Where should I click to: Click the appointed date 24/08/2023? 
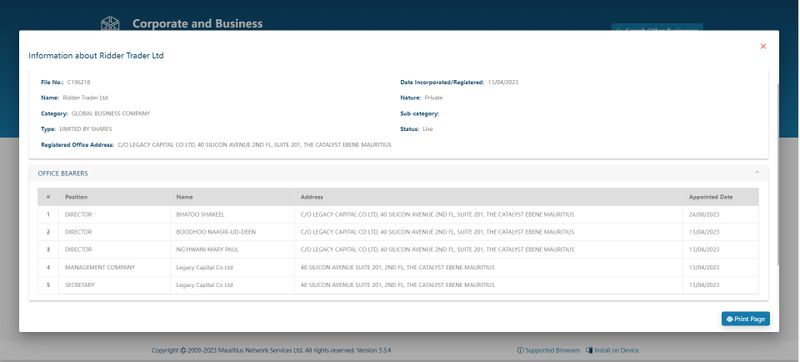point(704,215)
